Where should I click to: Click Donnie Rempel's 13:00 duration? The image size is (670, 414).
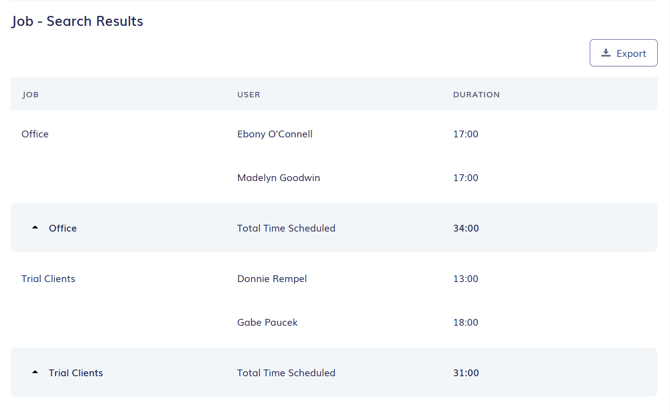pyautogui.click(x=465, y=279)
